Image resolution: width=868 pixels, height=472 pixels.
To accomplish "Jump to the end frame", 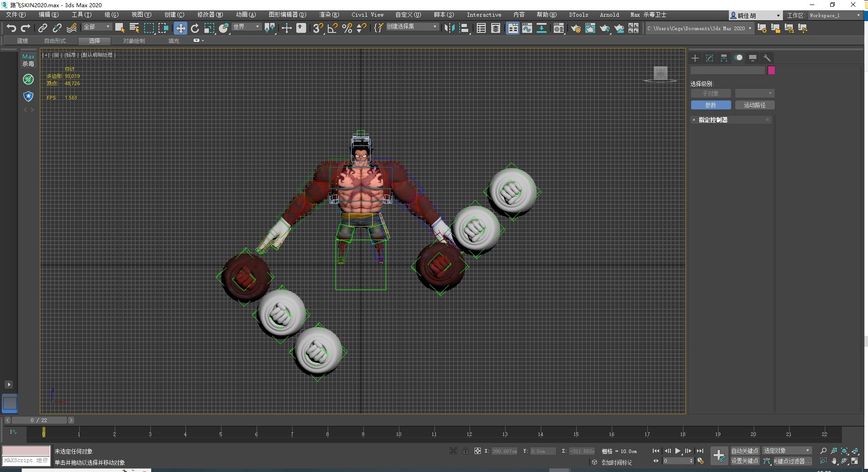I will point(700,451).
